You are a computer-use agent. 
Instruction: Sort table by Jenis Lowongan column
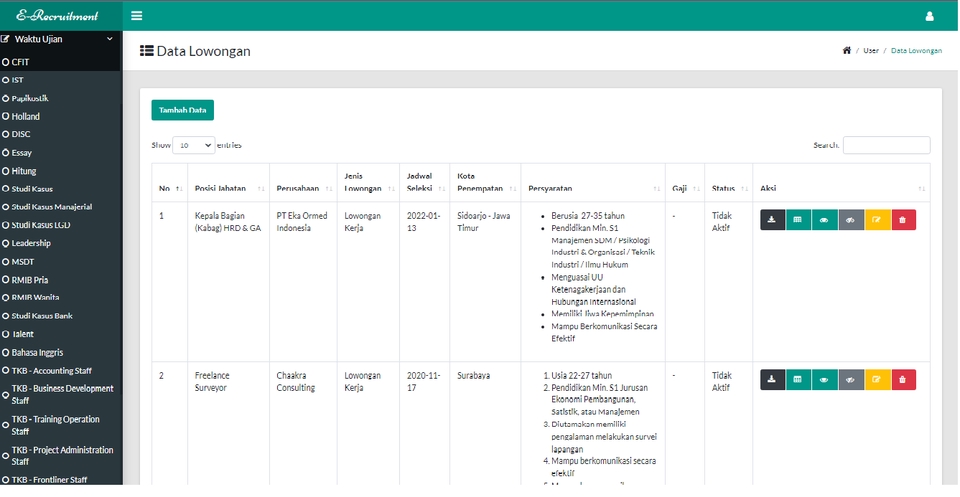coord(368,182)
